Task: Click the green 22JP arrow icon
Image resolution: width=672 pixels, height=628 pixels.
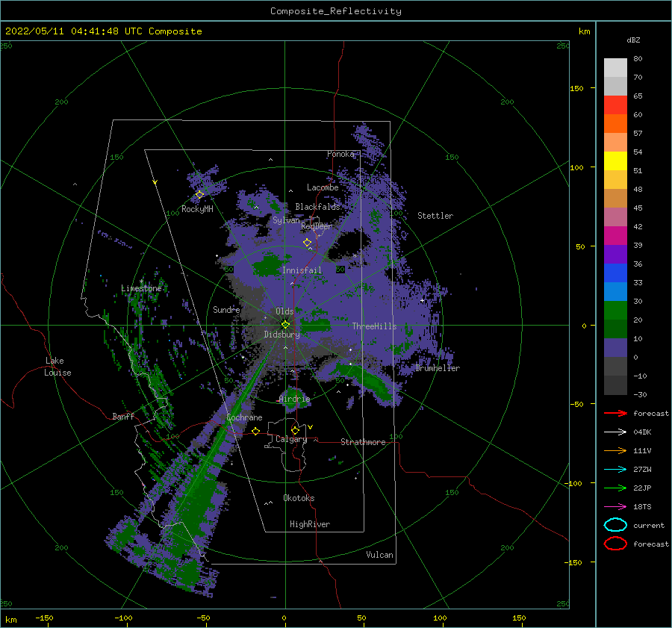Action: [x=615, y=488]
